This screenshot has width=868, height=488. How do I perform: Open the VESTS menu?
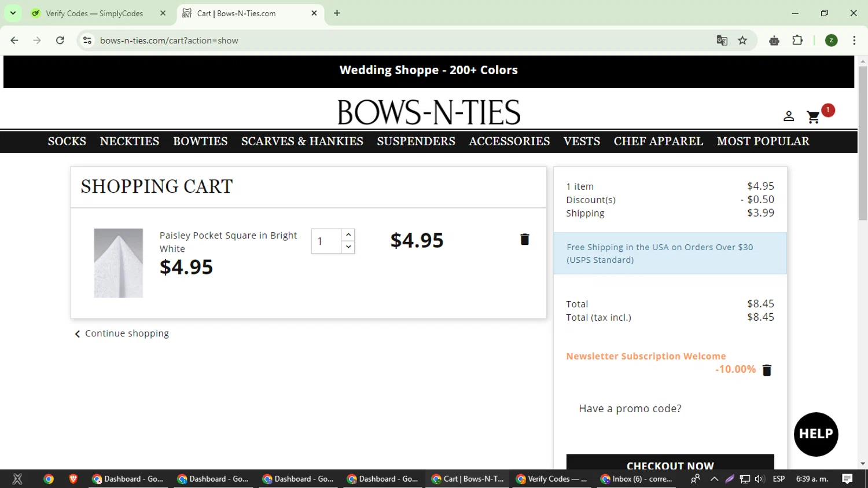[582, 141]
